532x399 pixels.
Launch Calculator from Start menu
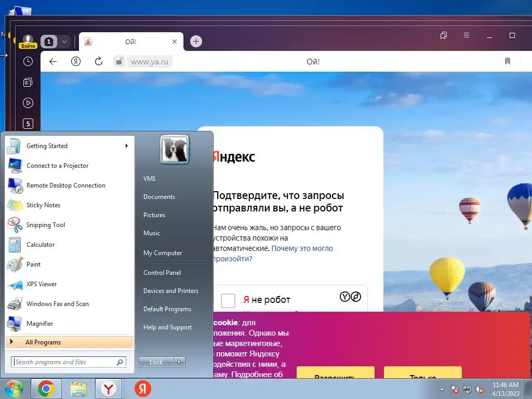coord(70,244)
